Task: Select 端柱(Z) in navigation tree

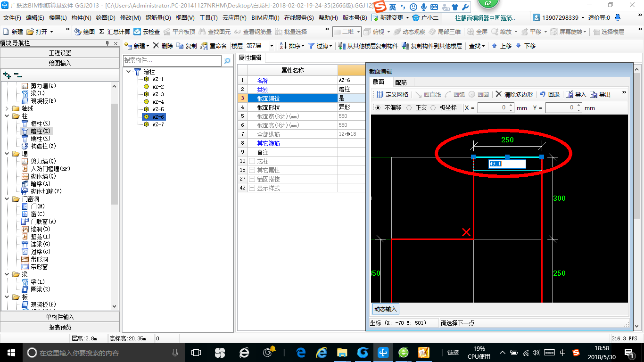Action: pyautogui.click(x=40, y=139)
